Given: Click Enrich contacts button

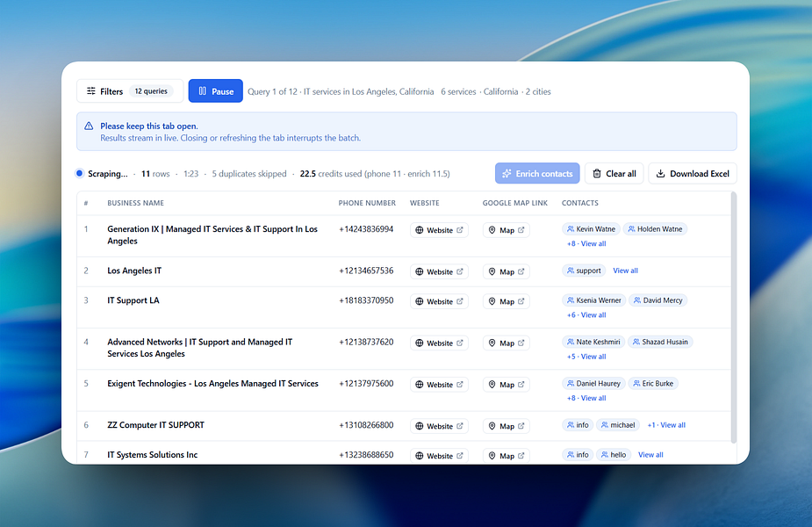Looking at the screenshot, I should (537, 174).
